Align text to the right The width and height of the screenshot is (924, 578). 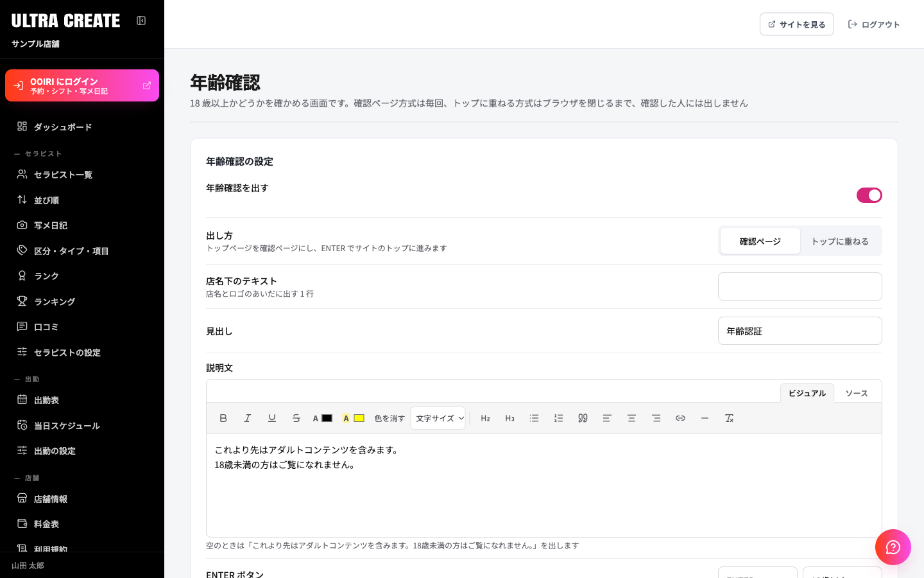coord(656,418)
